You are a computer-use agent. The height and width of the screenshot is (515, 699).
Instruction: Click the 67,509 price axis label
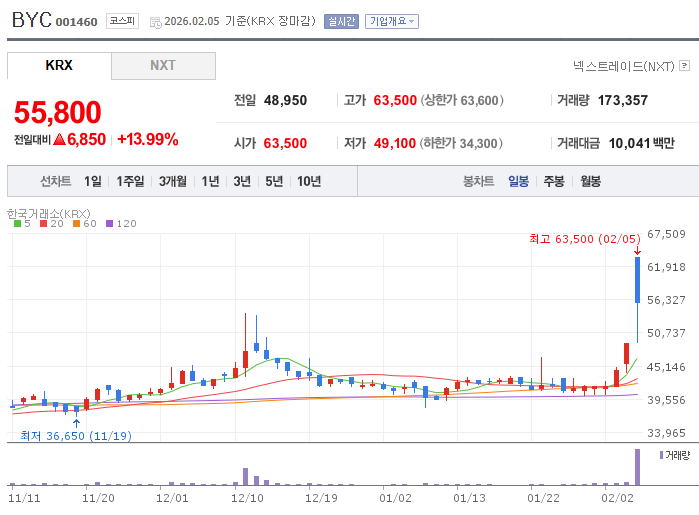pos(666,234)
